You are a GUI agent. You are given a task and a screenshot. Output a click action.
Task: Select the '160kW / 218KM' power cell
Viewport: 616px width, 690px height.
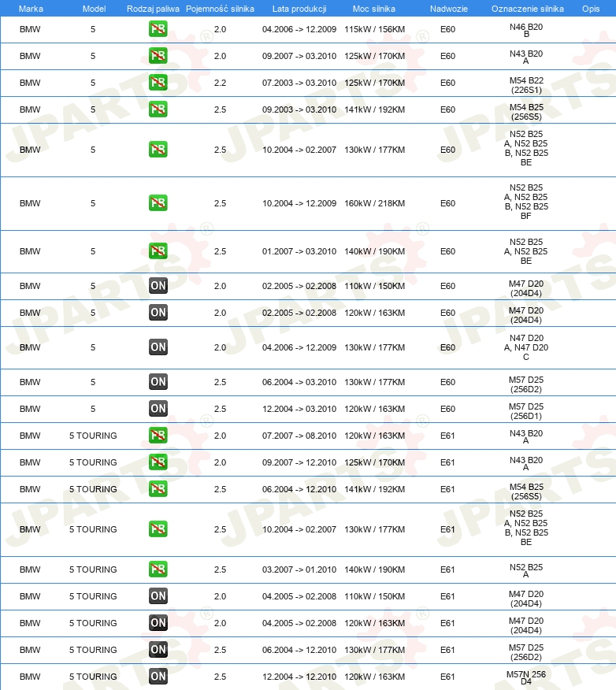coord(374,203)
